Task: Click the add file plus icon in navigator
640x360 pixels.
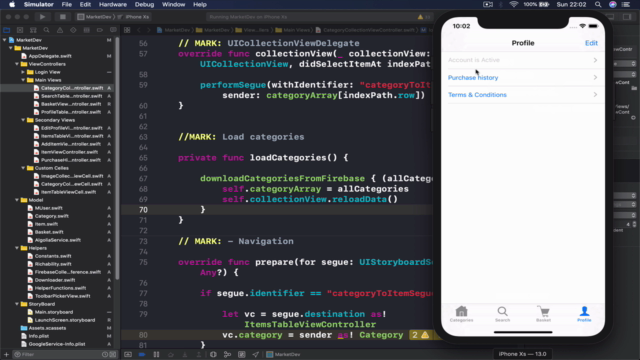Action: tap(6, 354)
